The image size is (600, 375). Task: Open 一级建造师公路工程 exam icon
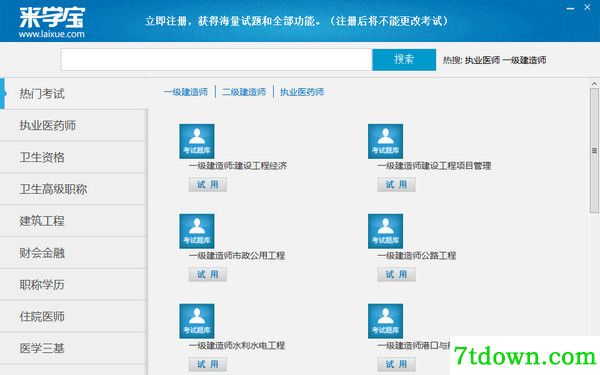(x=385, y=231)
